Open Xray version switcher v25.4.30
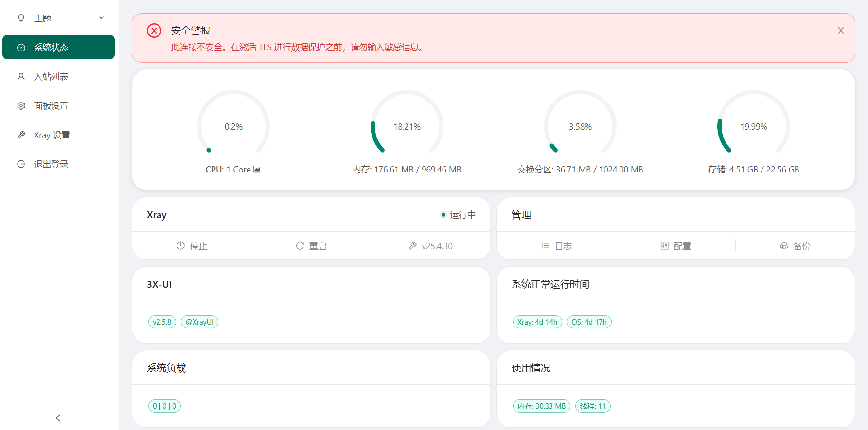 430,246
